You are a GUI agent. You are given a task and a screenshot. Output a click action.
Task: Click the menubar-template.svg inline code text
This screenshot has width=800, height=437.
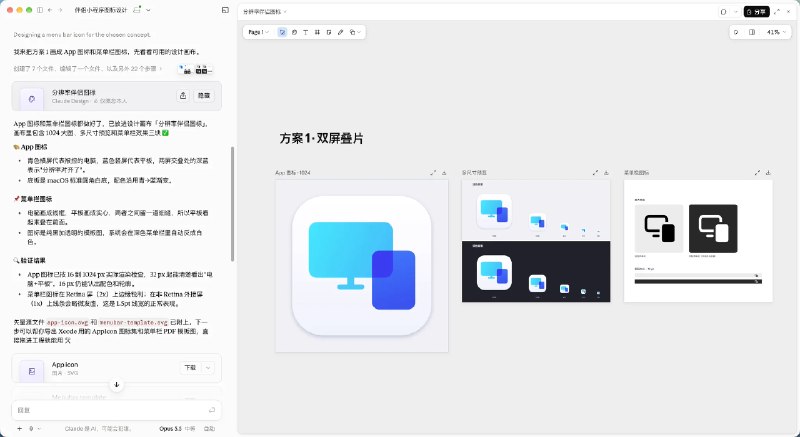coord(134,322)
